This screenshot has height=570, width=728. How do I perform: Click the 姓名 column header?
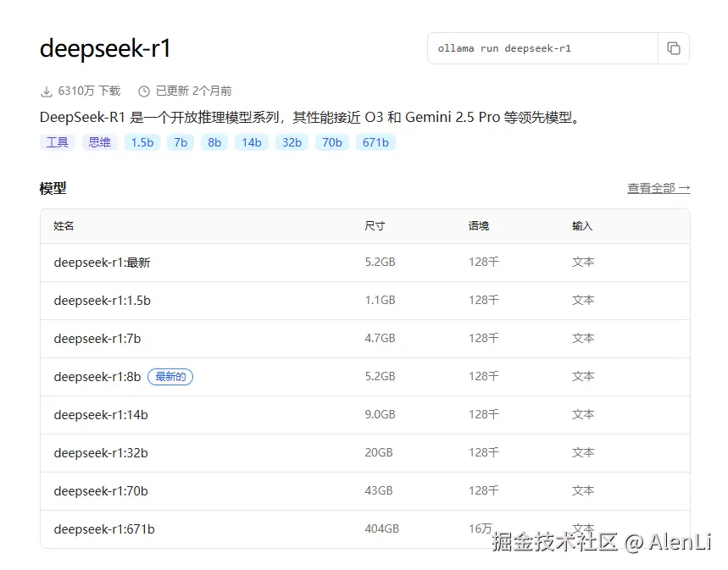(64, 226)
